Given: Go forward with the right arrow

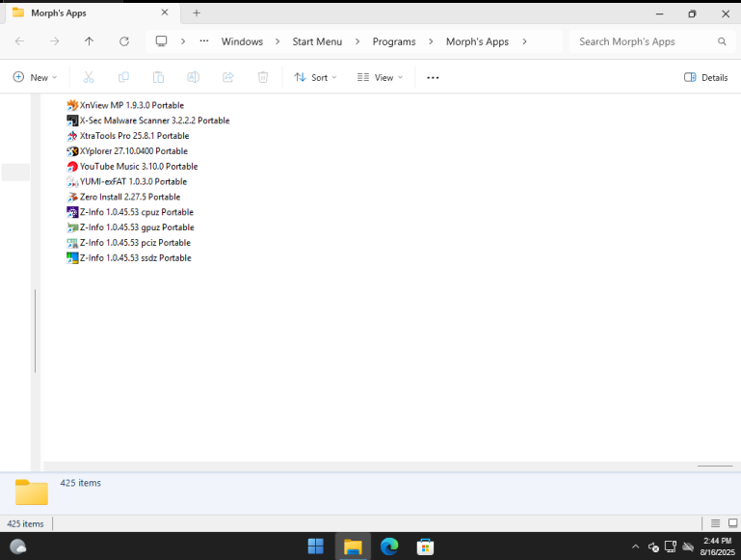Looking at the screenshot, I should pyautogui.click(x=55, y=41).
